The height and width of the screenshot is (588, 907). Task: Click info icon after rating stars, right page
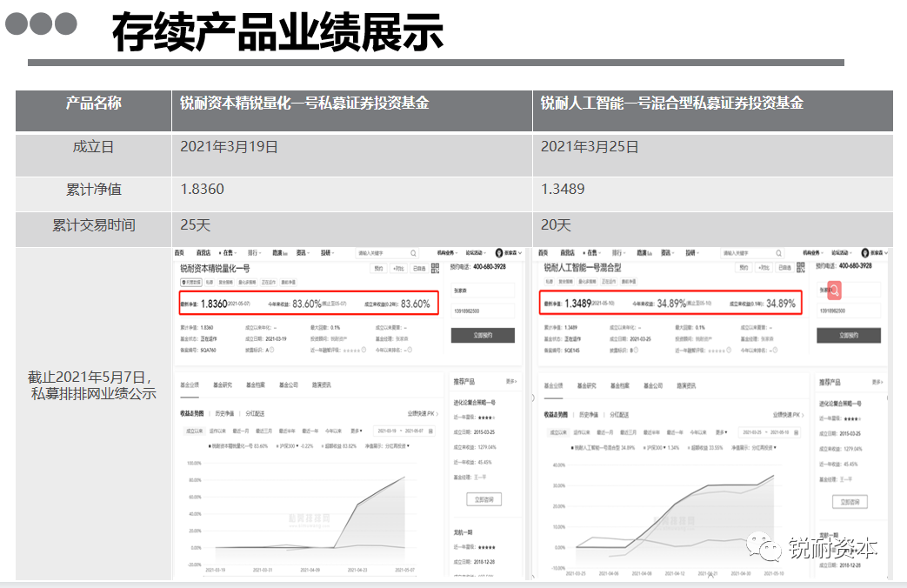click(x=728, y=351)
